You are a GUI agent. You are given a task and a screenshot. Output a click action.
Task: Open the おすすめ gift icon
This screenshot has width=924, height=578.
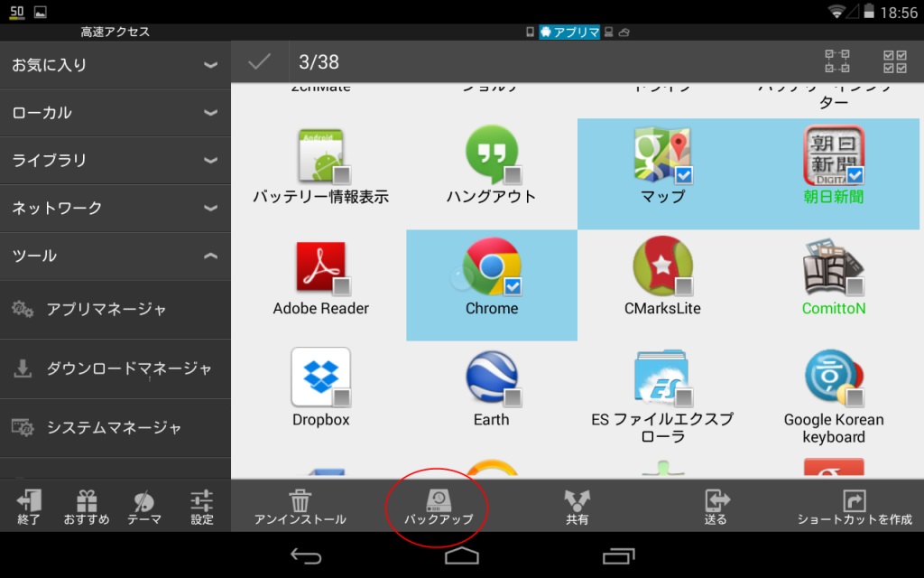87,500
